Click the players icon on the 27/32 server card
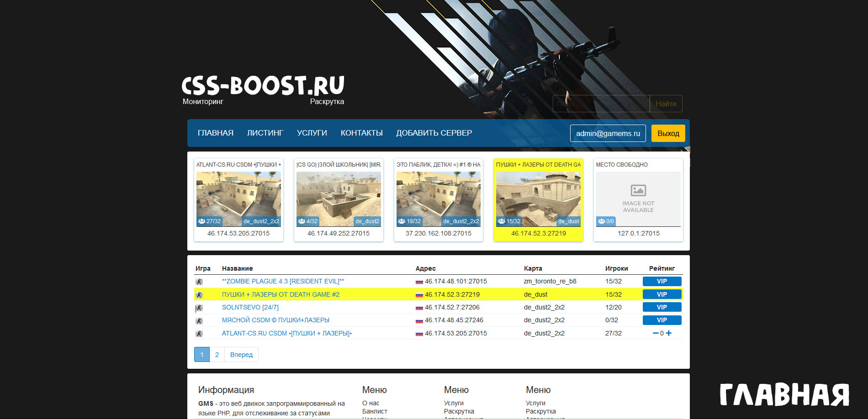Viewport: 868px width, 419px height. coord(201,221)
